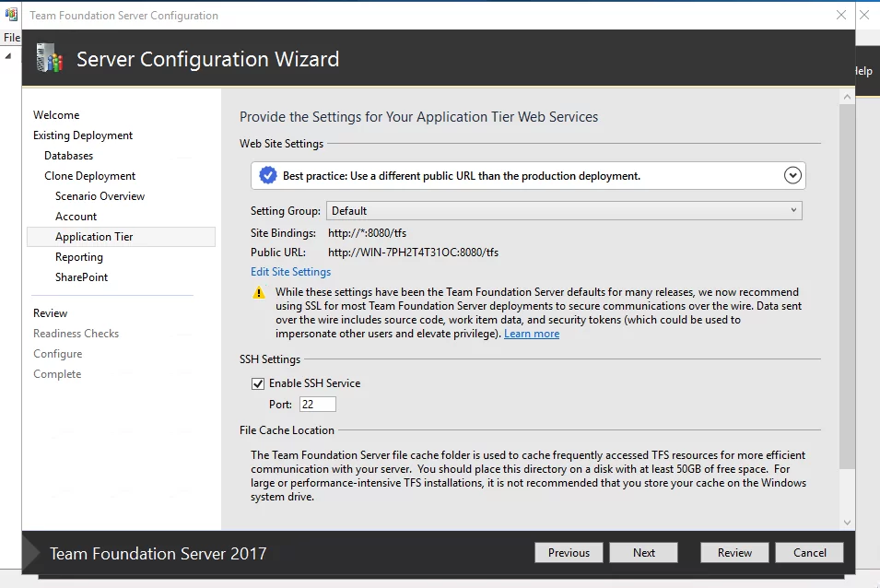The height and width of the screenshot is (588, 880).
Task: Select Clone Deployment in the sidebar
Action: point(89,176)
